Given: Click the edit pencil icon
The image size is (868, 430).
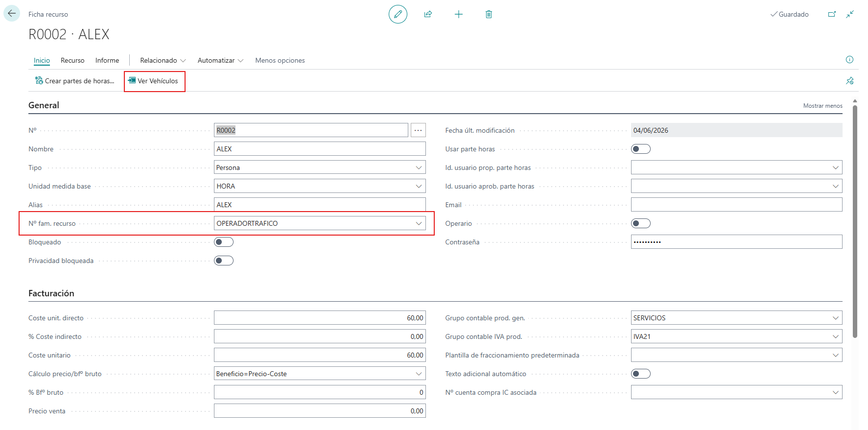Looking at the screenshot, I should [398, 14].
